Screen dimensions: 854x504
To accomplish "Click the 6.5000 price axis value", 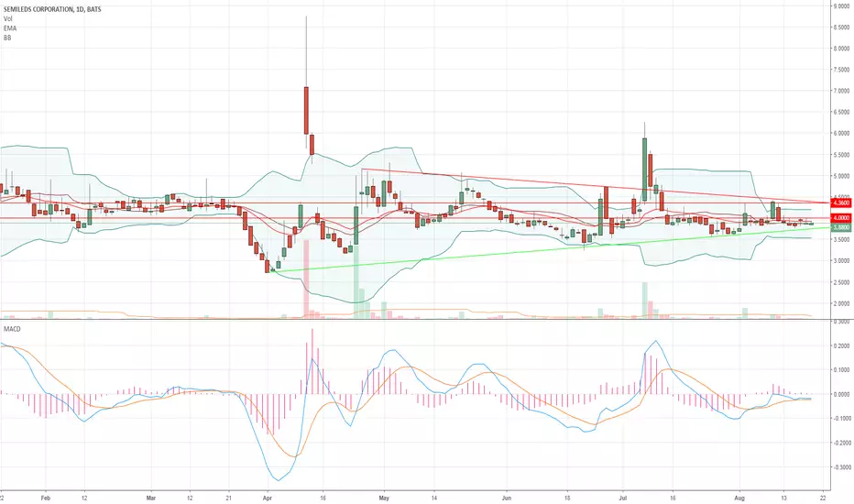I will [841, 112].
